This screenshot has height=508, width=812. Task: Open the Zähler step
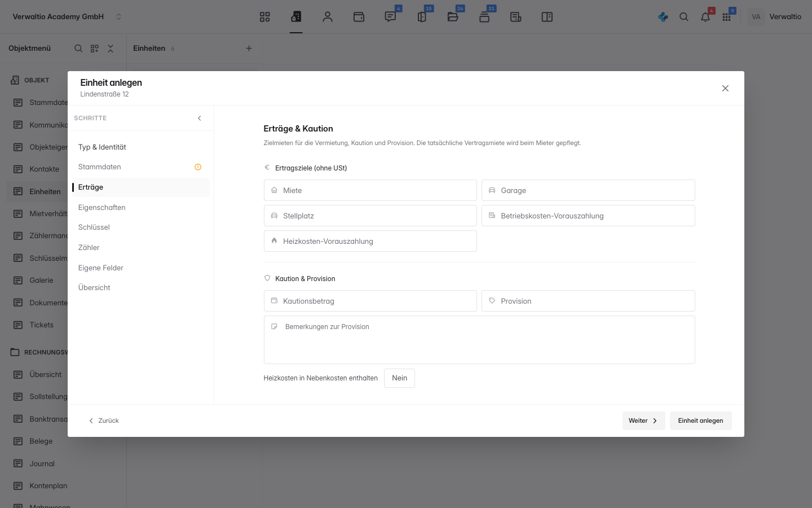(140, 248)
